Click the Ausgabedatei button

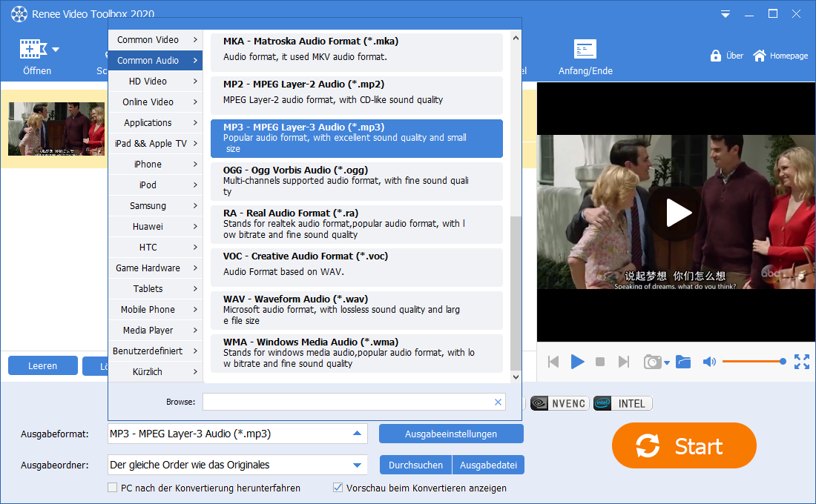tap(488, 465)
